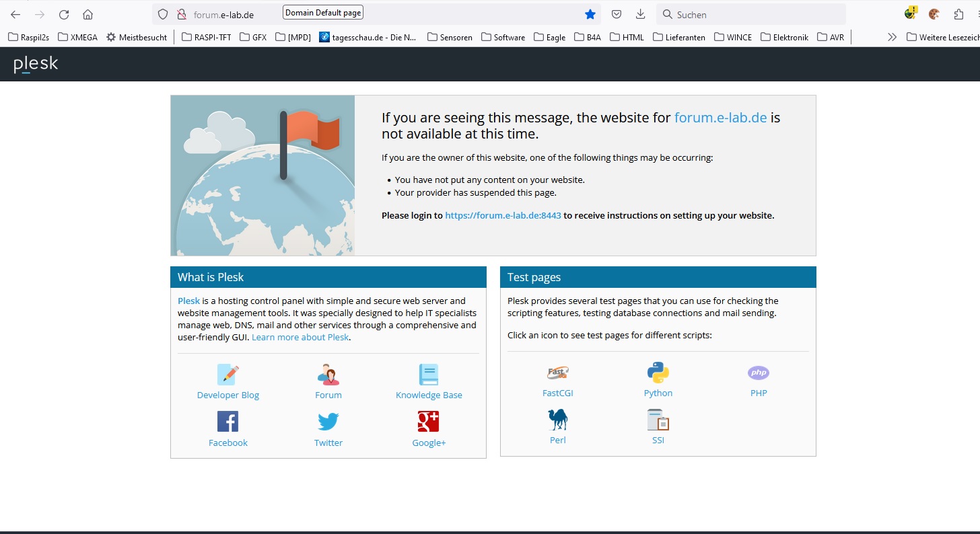Open the Pocket save icon
Image resolution: width=980 pixels, height=534 pixels.
pos(616,14)
